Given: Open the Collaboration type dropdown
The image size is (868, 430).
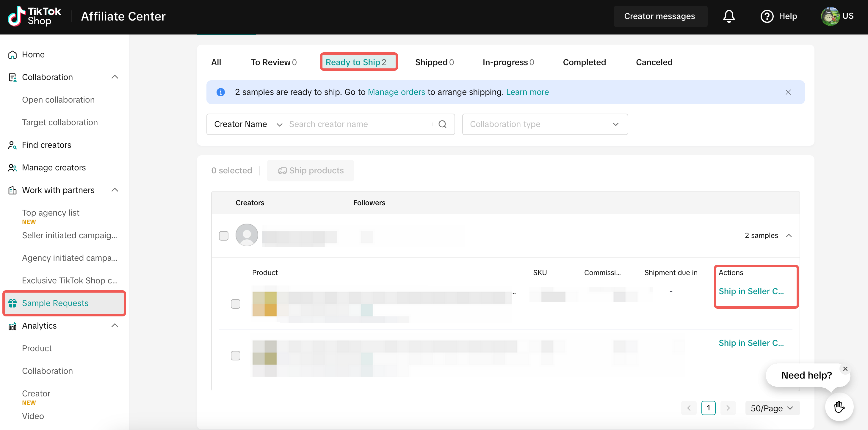Looking at the screenshot, I should click(545, 124).
